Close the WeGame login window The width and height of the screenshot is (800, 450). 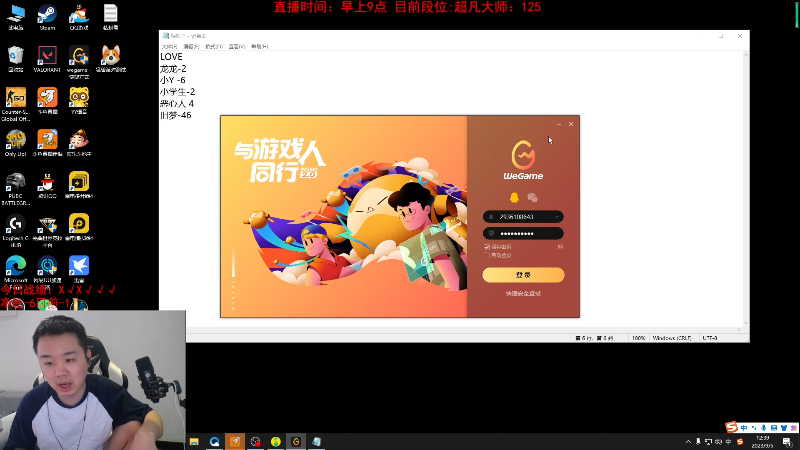coord(571,124)
